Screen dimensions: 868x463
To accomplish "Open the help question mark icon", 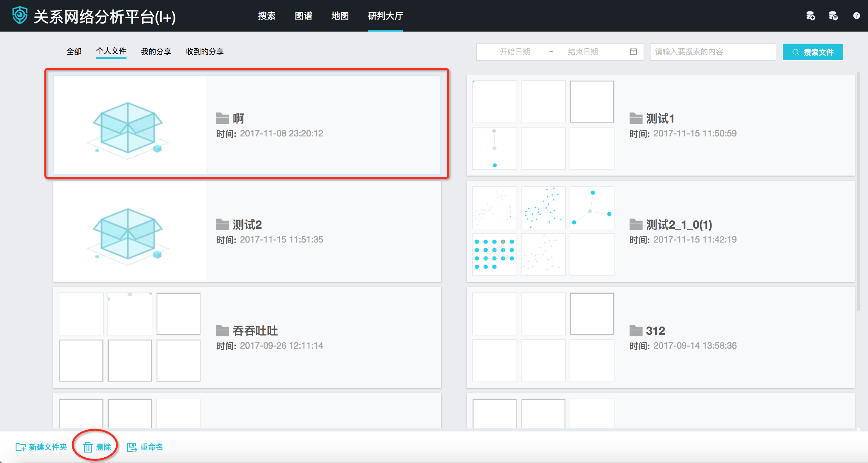I will click(856, 16).
